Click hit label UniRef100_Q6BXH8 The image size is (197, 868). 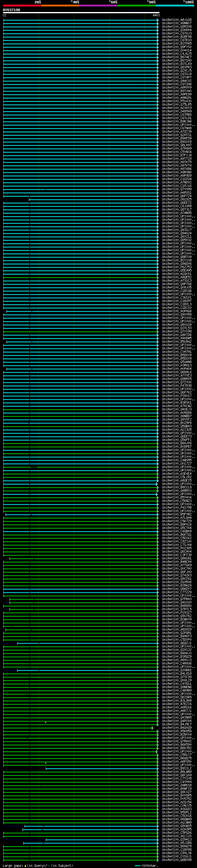[177, 860]
